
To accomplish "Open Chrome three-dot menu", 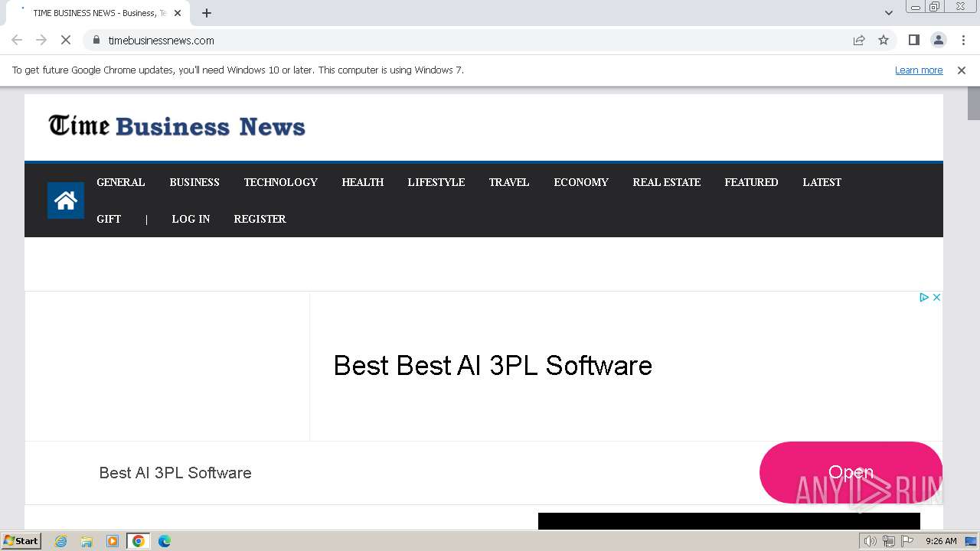I will click(963, 40).
